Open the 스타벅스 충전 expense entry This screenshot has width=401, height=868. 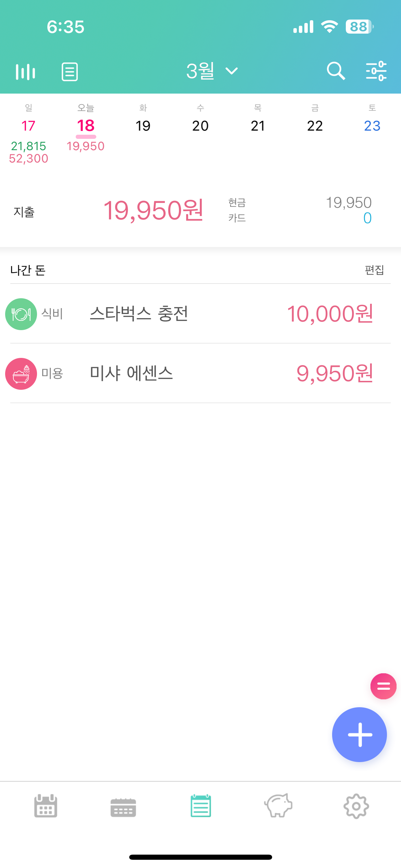point(200,314)
